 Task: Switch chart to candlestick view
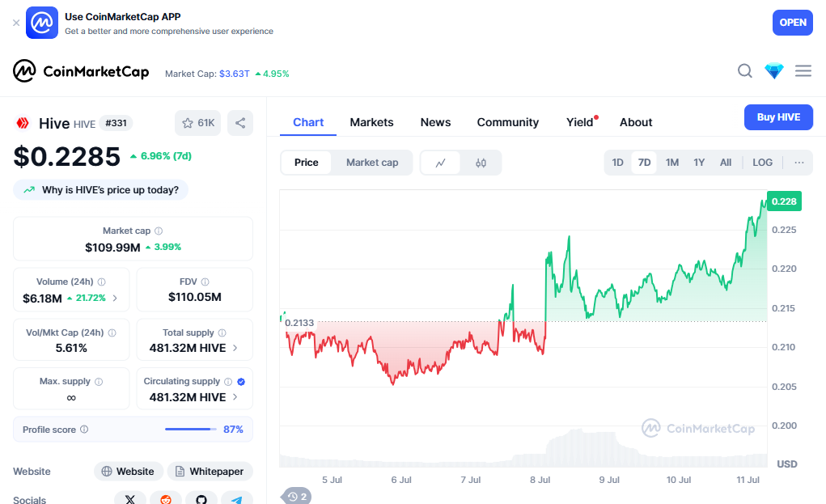click(481, 163)
